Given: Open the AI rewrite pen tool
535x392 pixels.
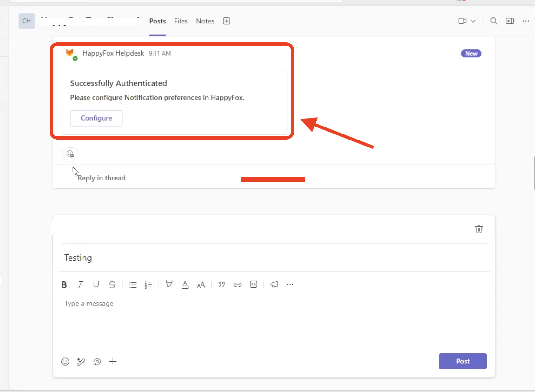Looking at the screenshot, I should (81, 362).
